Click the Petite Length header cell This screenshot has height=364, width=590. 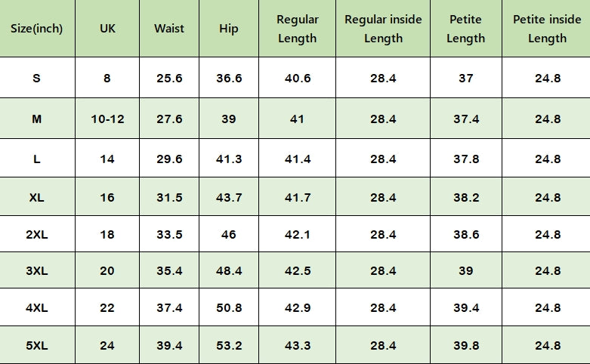465,29
